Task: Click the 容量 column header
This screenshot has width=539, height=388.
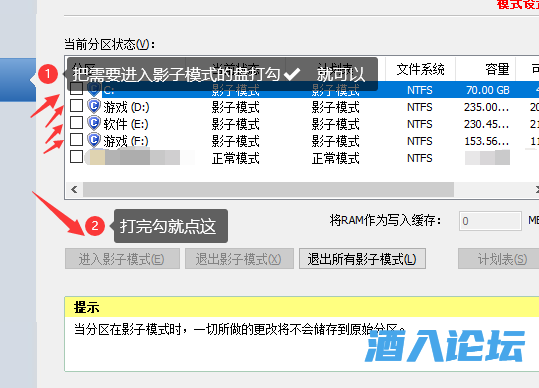Action: 486,69
